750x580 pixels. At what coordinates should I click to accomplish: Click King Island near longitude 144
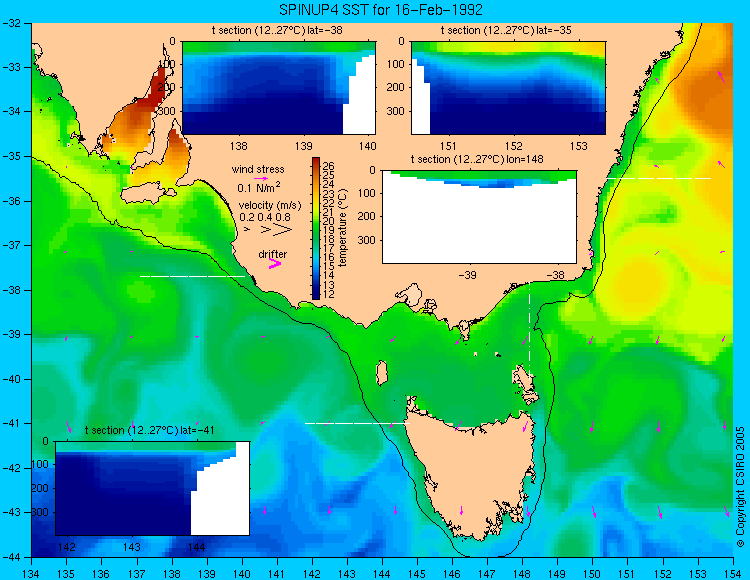pyautogui.click(x=381, y=373)
